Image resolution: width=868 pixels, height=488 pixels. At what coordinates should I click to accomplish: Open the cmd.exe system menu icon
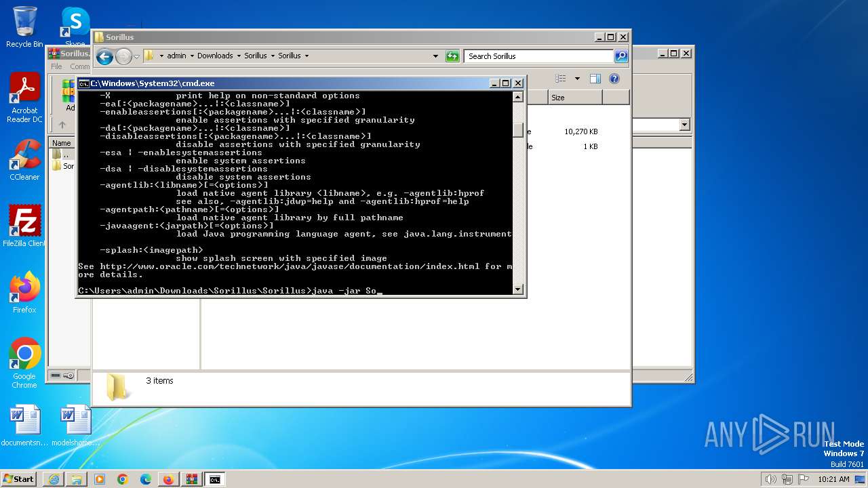(83, 83)
